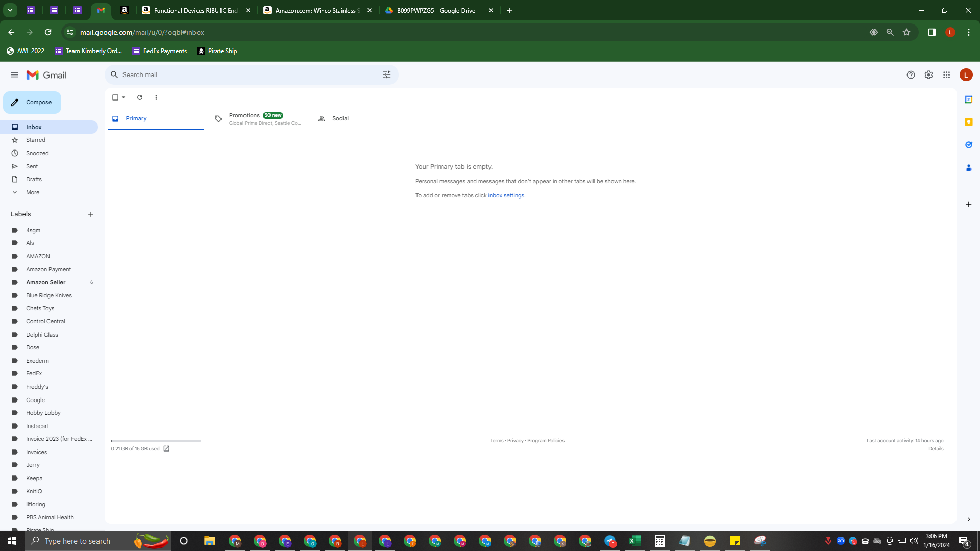Go back in browser history
Viewport: 980px width, 551px height.
click(x=11, y=32)
